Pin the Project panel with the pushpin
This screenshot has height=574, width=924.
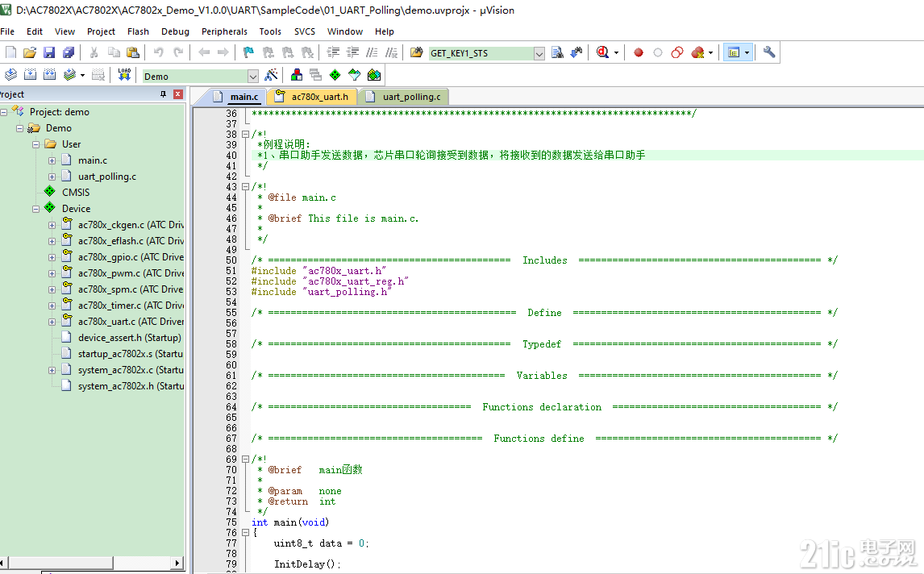tap(163, 94)
